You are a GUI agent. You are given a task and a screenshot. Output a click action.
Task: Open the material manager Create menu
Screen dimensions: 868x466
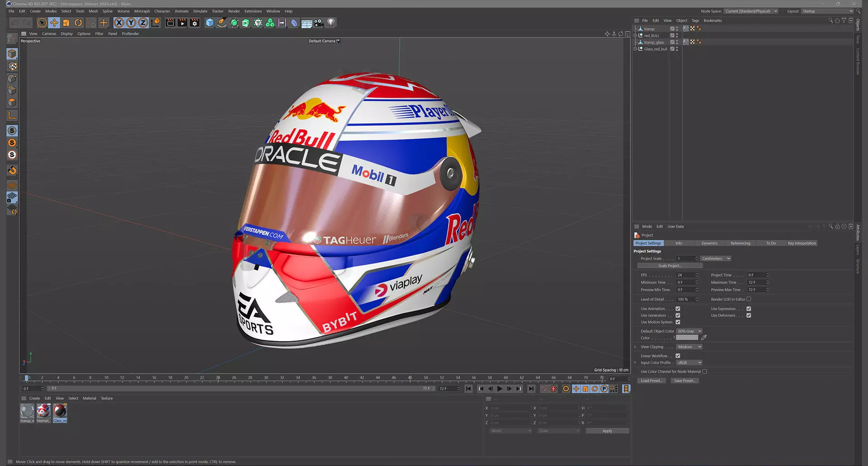pyautogui.click(x=34, y=398)
